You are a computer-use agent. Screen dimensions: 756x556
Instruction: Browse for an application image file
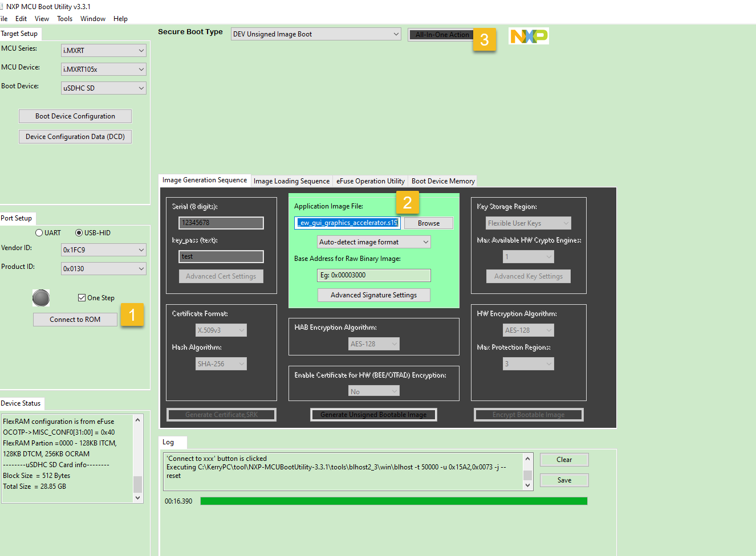click(x=429, y=223)
